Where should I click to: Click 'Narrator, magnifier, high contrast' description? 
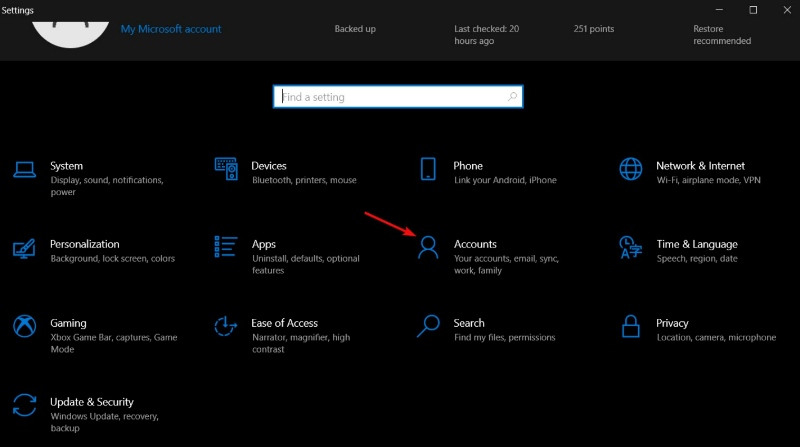[x=301, y=343]
